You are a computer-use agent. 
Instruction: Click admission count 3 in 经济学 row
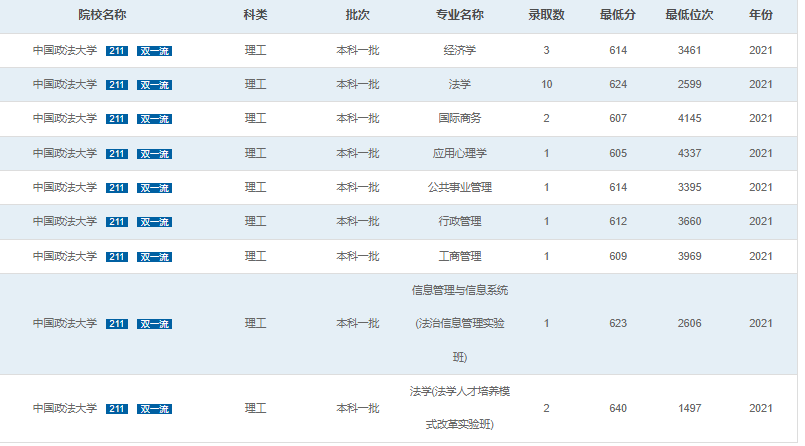546,50
